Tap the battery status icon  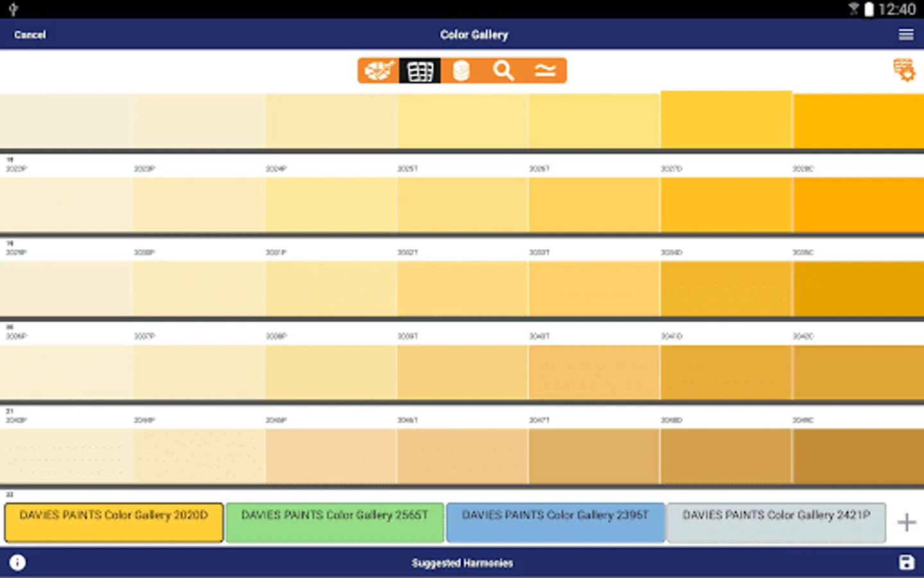pyautogui.click(x=869, y=9)
